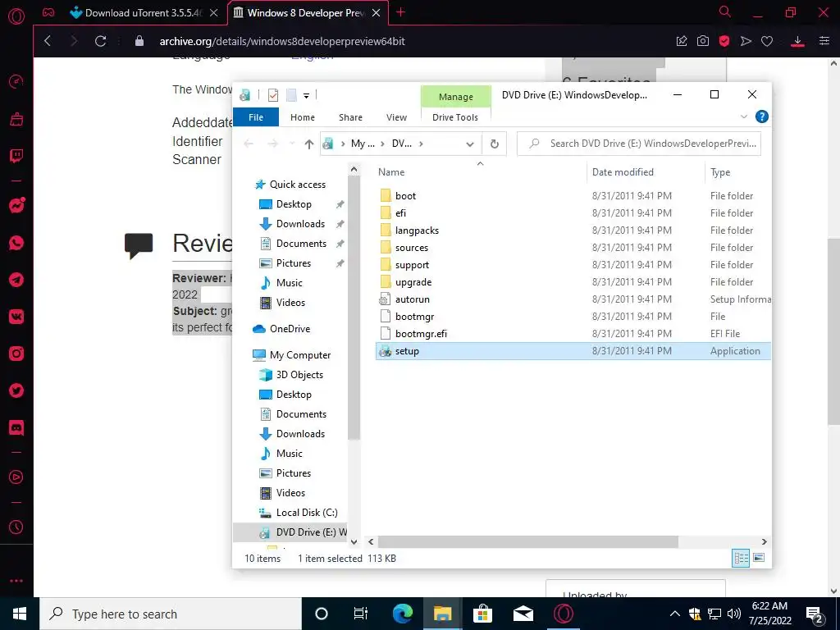Screen dimensions: 840x630
Task: Sort by Date modified column header
Action: click(623, 172)
